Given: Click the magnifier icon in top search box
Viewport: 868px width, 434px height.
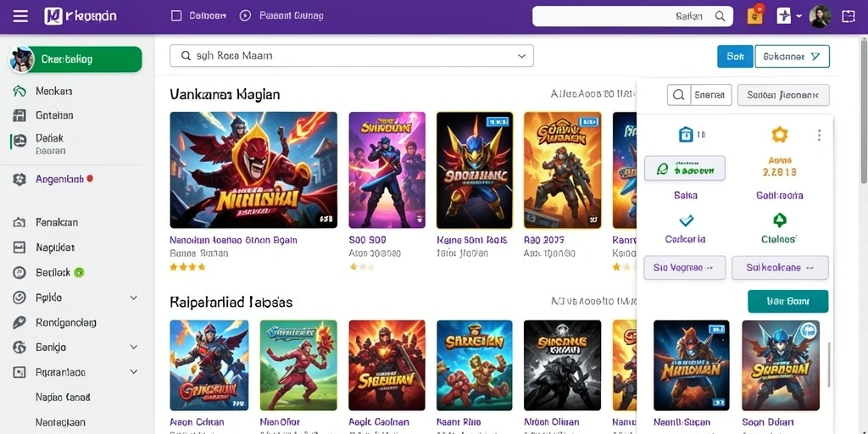Looking at the screenshot, I should click(x=721, y=16).
